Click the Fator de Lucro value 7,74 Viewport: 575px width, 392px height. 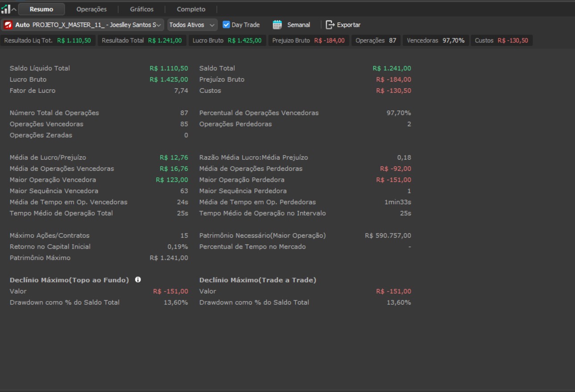pos(181,91)
